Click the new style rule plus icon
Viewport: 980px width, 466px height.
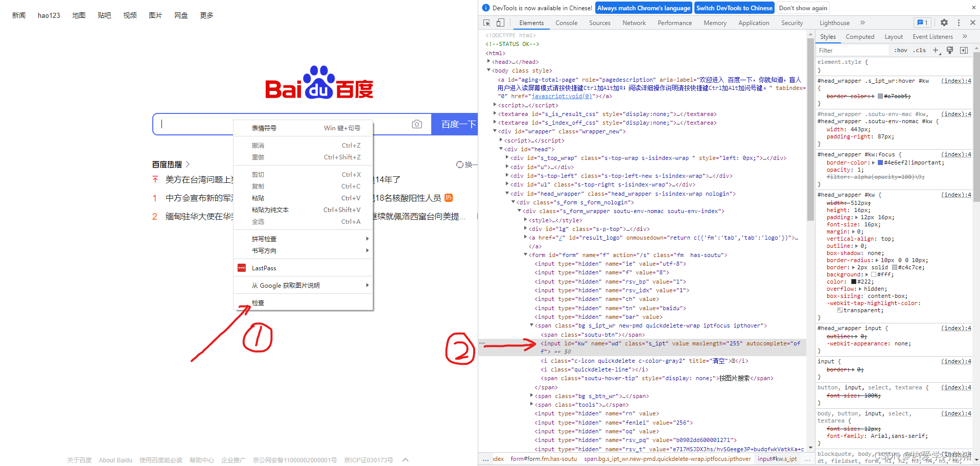[x=936, y=50]
